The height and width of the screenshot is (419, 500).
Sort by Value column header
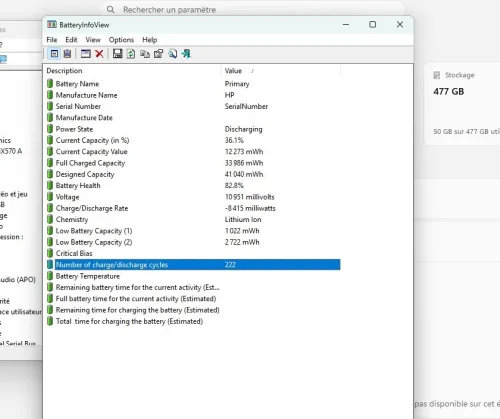click(281, 71)
